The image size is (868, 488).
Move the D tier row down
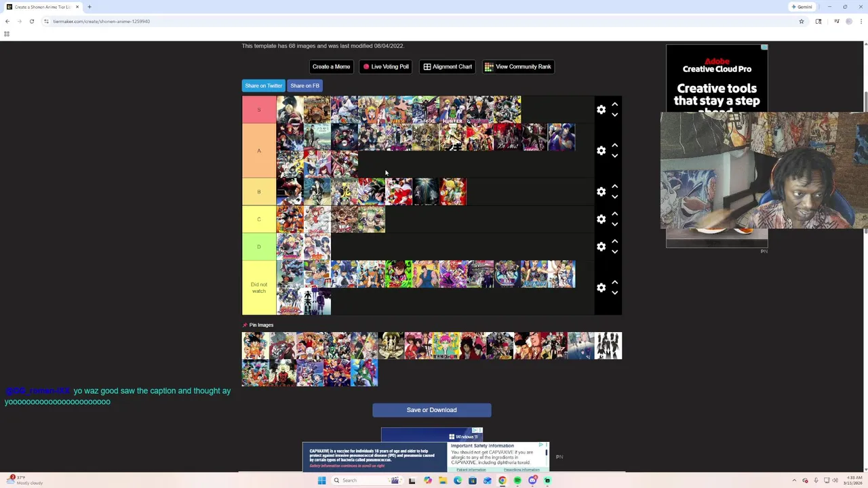coord(614,252)
